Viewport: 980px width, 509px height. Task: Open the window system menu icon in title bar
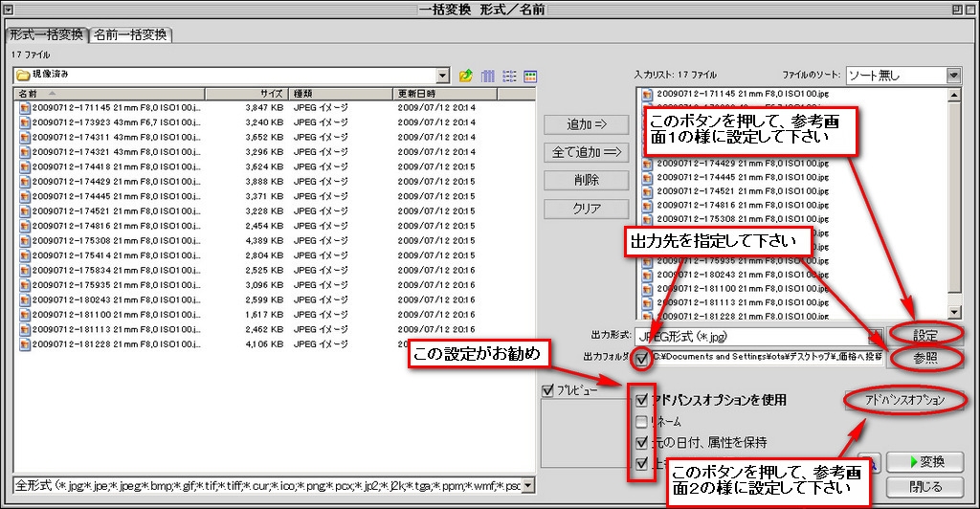tap(8, 10)
